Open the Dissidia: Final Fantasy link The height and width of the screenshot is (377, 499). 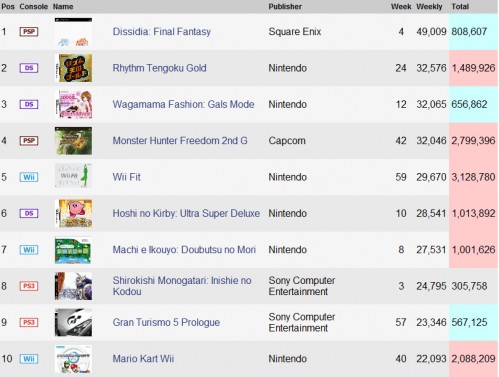point(162,32)
